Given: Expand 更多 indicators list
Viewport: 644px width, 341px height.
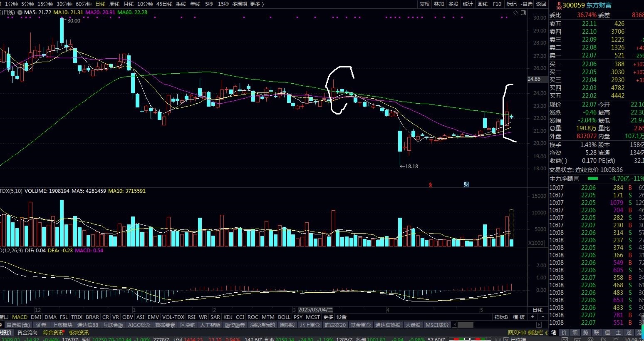Looking at the screenshot, I should pyautogui.click(x=328, y=317).
